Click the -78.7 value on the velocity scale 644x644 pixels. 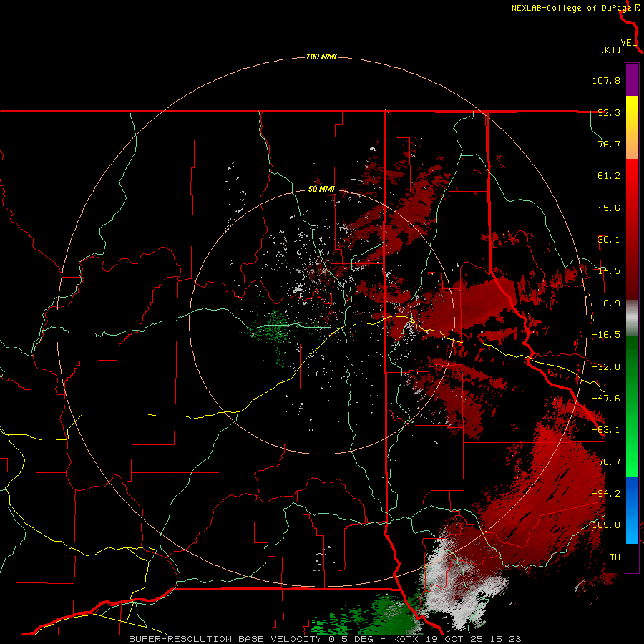point(606,462)
